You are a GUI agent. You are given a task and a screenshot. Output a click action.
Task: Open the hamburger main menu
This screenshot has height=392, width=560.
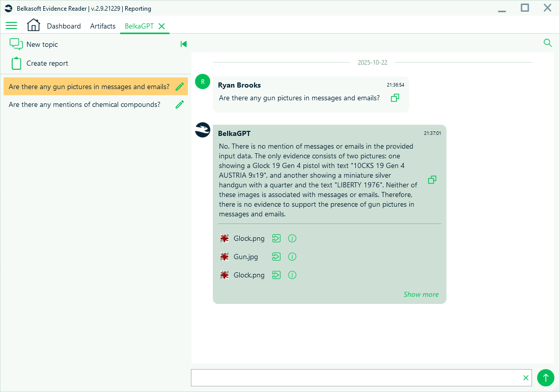coord(11,25)
